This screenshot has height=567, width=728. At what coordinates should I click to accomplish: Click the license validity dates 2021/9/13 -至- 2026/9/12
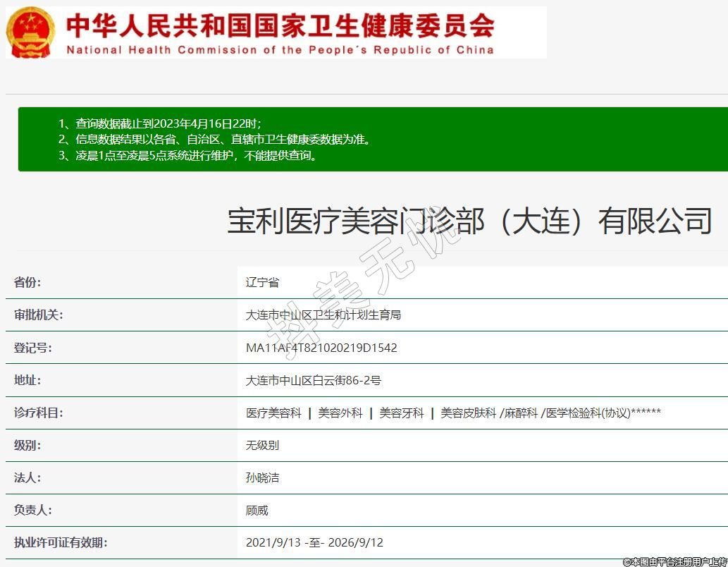(x=314, y=542)
